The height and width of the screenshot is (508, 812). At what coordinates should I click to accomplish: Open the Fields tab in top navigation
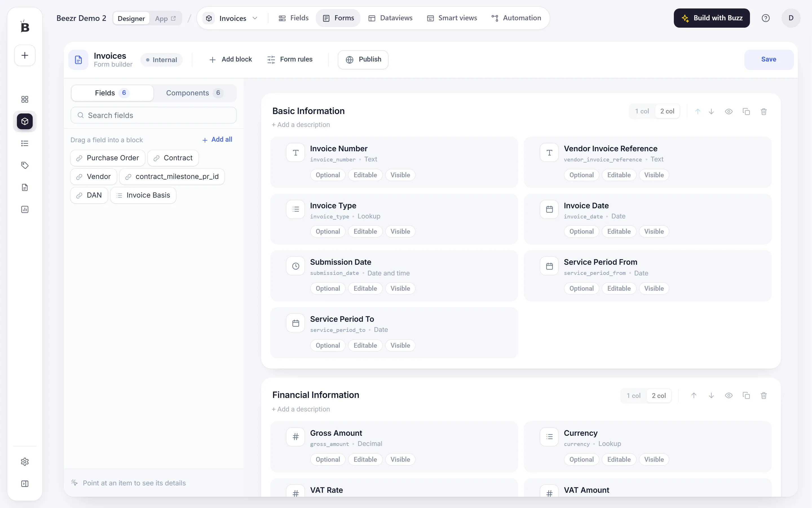pos(293,18)
